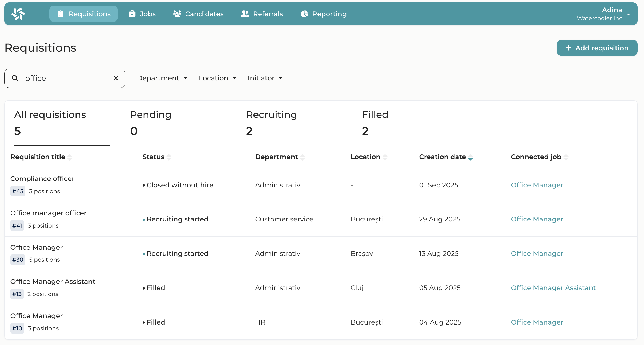
Task: Sort by Department column arrows
Action: coord(302,157)
